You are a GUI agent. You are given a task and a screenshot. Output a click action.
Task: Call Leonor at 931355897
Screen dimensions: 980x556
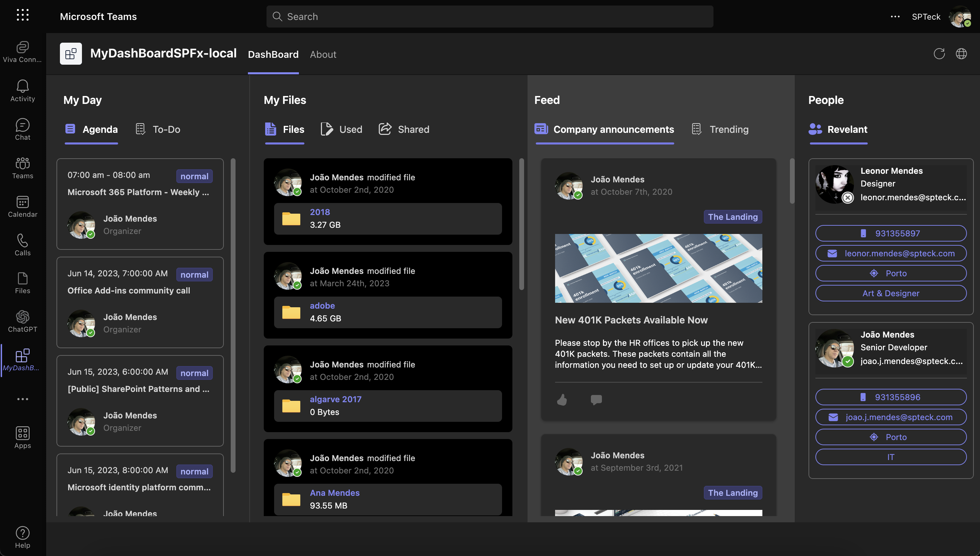891,233
